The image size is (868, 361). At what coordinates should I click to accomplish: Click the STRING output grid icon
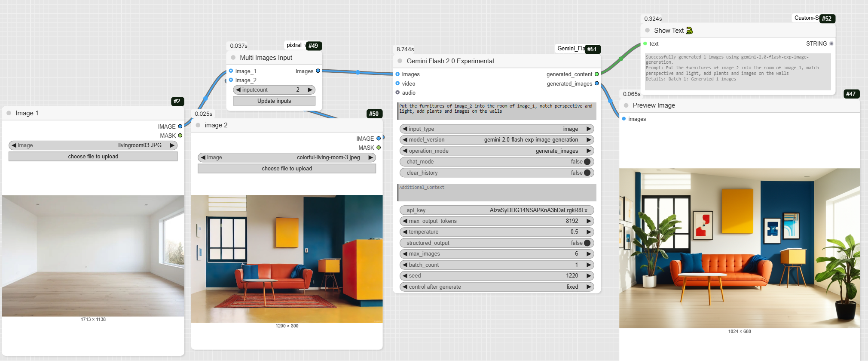point(831,43)
